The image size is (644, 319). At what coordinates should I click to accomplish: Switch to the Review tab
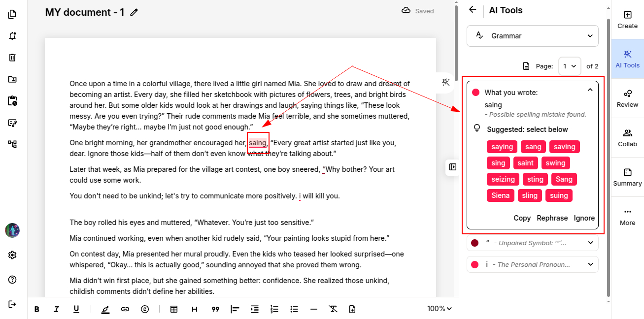(x=627, y=98)
